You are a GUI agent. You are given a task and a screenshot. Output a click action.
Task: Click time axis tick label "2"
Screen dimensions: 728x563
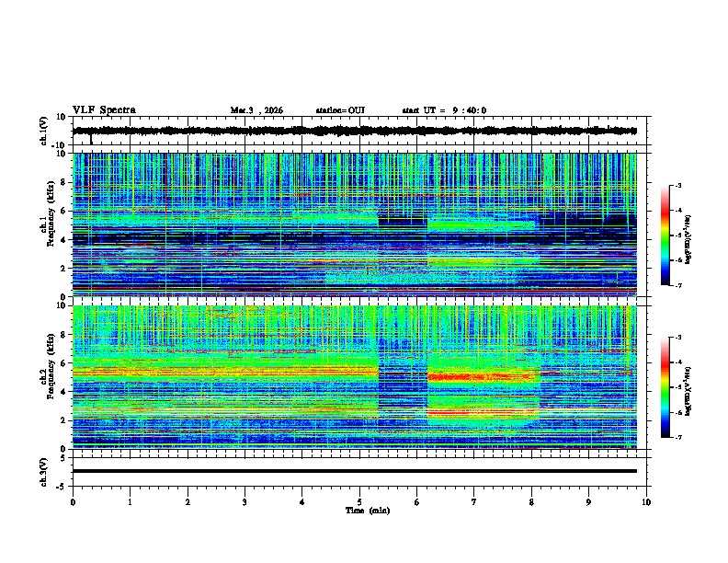pyautogui.click(x=188, y=502)
